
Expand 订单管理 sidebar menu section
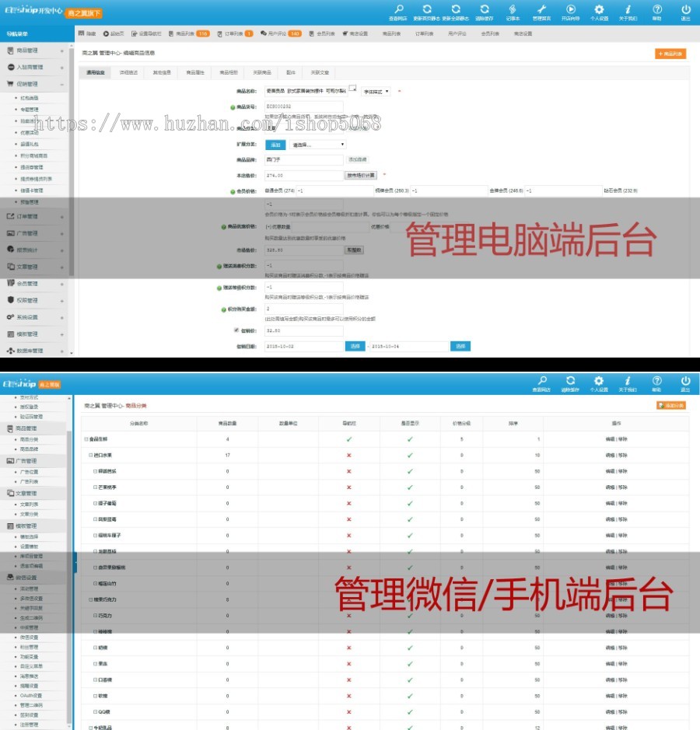click(34, 216)
